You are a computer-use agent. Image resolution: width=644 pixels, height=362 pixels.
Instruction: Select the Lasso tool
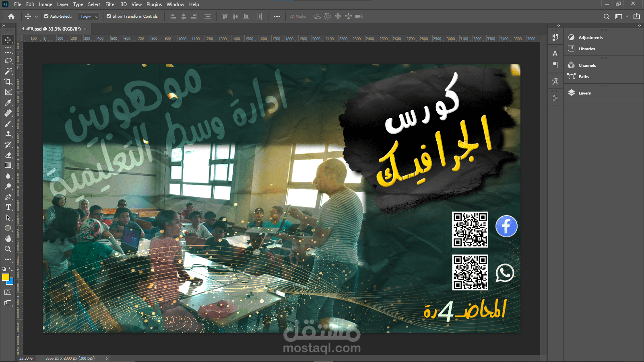coord(8,61)
